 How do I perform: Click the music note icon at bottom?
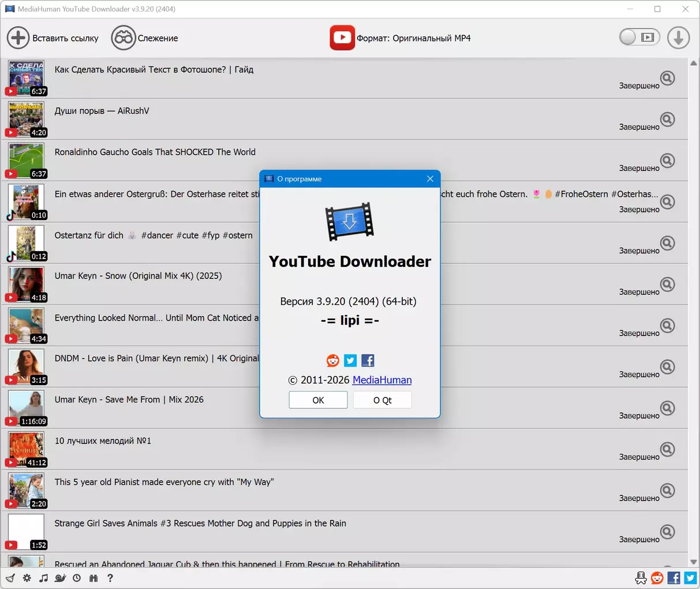(x=43, y=578)
